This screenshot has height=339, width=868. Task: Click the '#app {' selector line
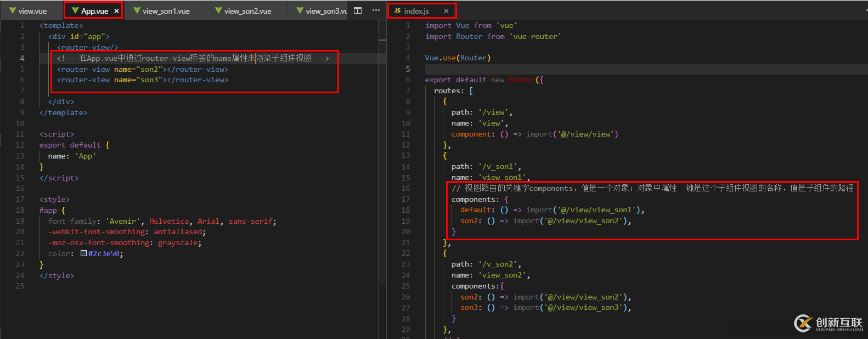tap(53, 210)
